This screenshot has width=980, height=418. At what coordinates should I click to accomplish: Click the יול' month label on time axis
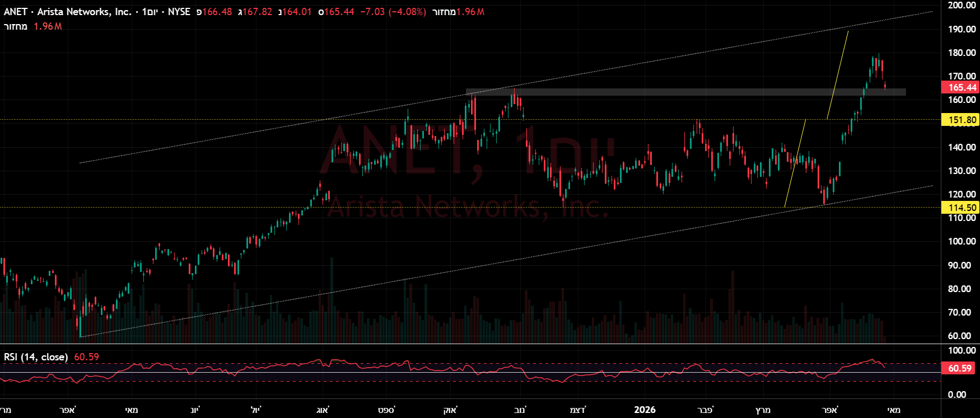coord(255,410)
